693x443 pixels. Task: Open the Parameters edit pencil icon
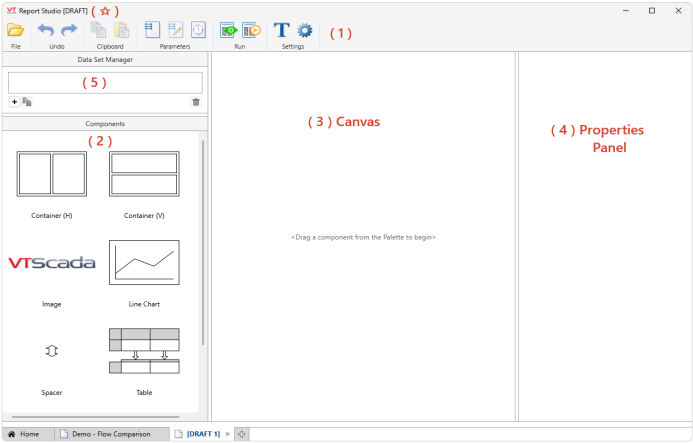(175, 30)
